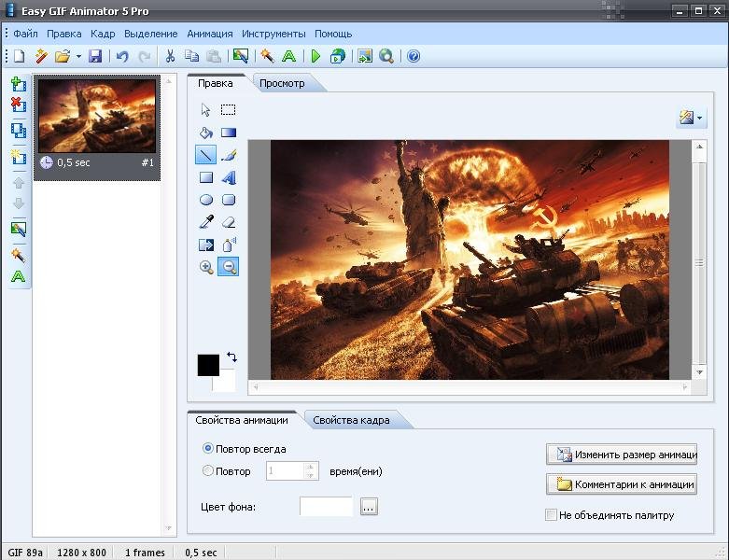
Task: Select the Повтор всегда radio button
Action: coord(208,448)
